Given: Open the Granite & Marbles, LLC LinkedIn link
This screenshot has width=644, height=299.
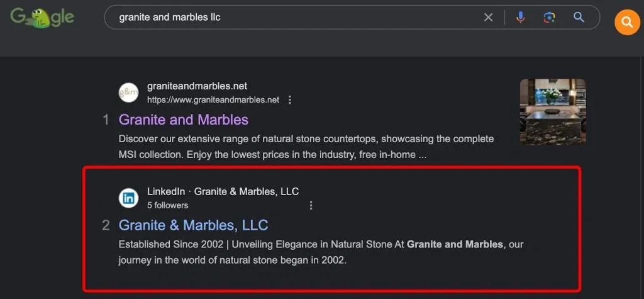Looking at the screenshot, I should pos(194,225).
